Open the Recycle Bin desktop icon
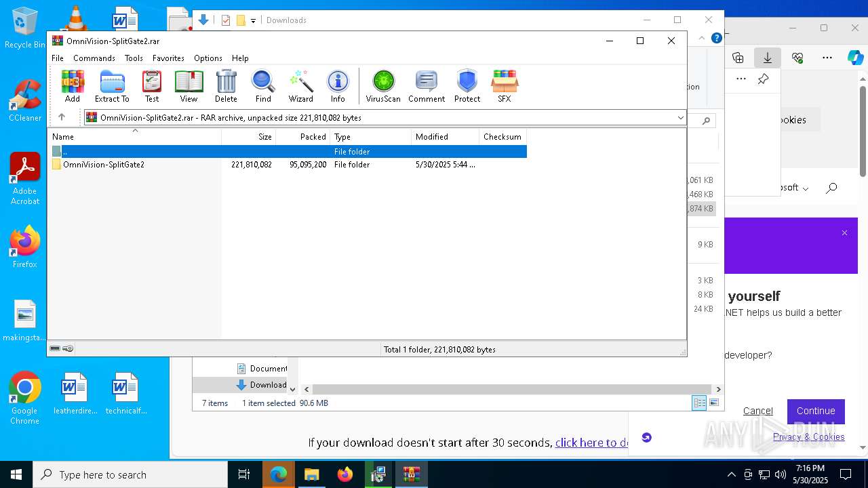The height and width of the screenshot is (488, 868). click(24, 28)
